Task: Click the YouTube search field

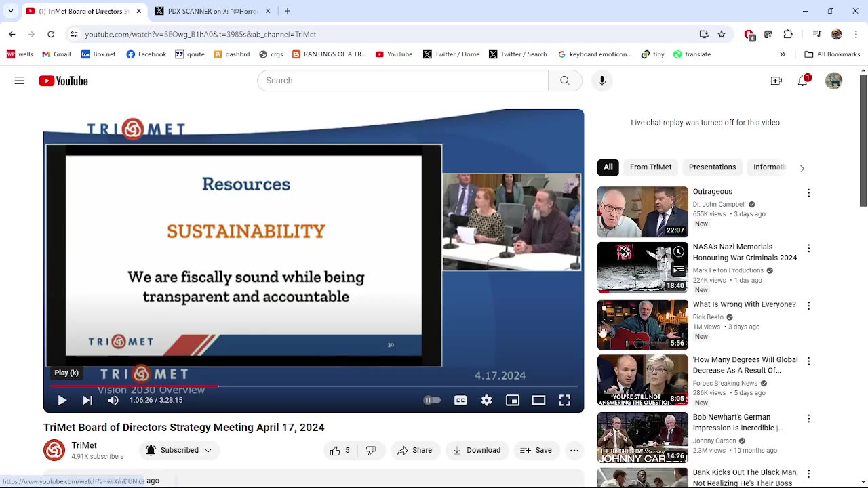Action: tap(403, 81)
